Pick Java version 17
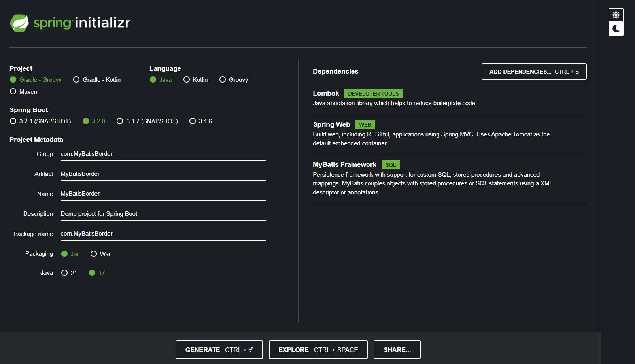Viewport: 635px width, 364px height. coord(97,273)
